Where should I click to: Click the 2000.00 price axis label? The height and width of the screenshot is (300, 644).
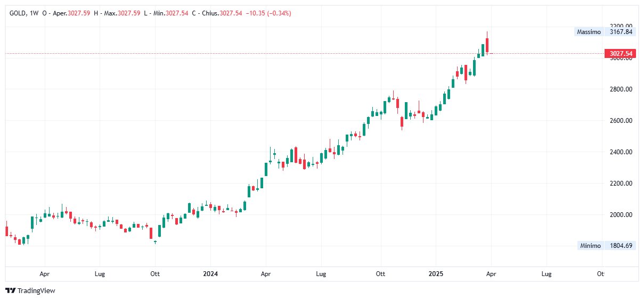point(621,215)
